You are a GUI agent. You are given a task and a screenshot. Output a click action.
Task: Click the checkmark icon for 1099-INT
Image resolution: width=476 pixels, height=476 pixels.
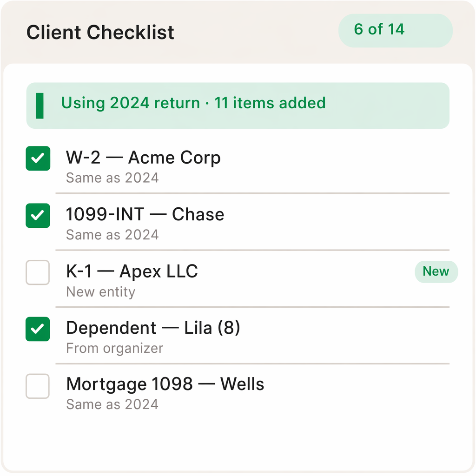(38, 216)
